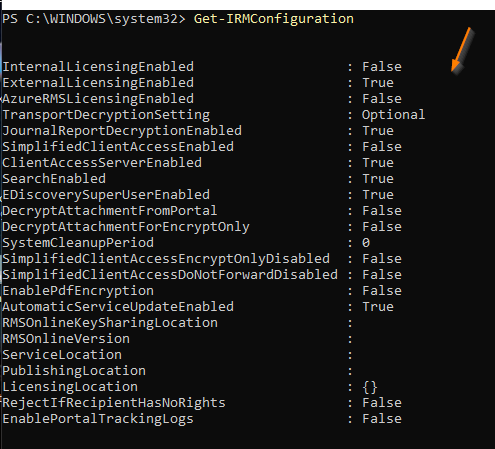The height and width of the screenshot is (449, 495).
Task: Click the Get-IRMConfiguration command text
Action: pos(274,19)
